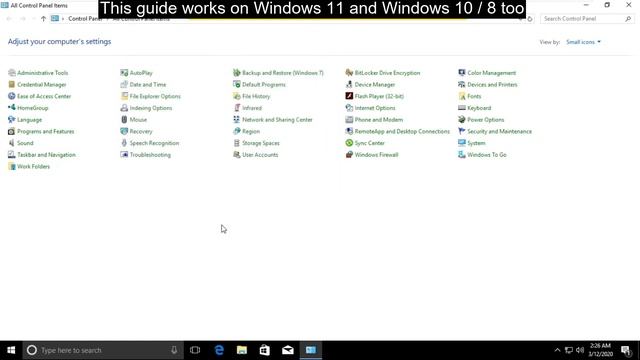The image size is (640, 360).
Task: Open the Fonts link
Action: 474,96
